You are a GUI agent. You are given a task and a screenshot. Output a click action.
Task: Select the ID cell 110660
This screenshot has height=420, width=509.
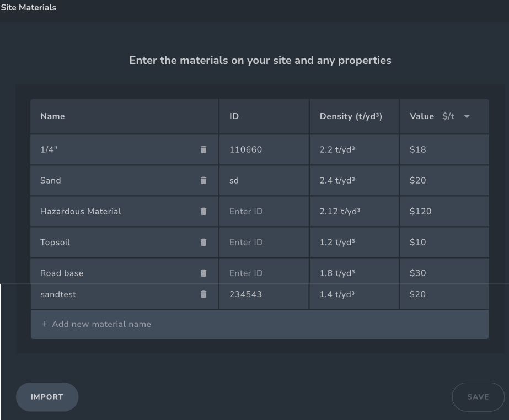coord(264,149)
